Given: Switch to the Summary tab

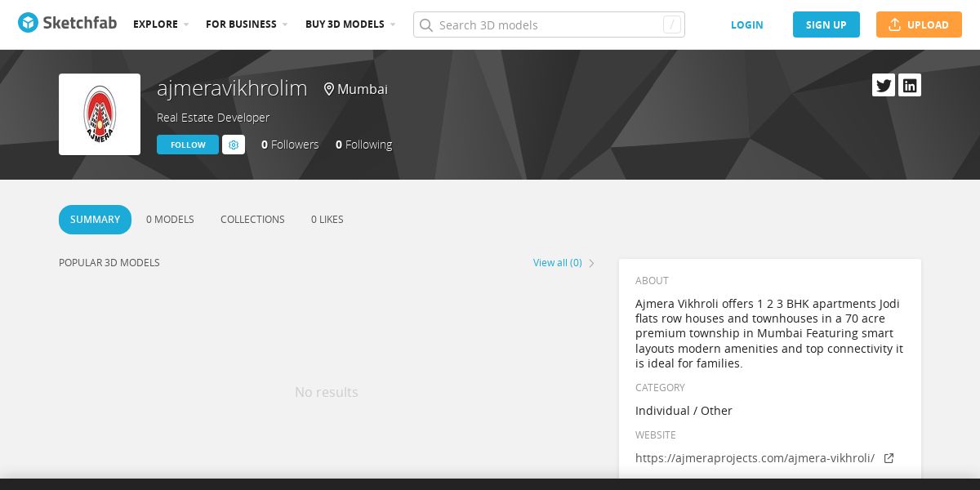Looking at the screenshot, I should click(x=95, y=220).
